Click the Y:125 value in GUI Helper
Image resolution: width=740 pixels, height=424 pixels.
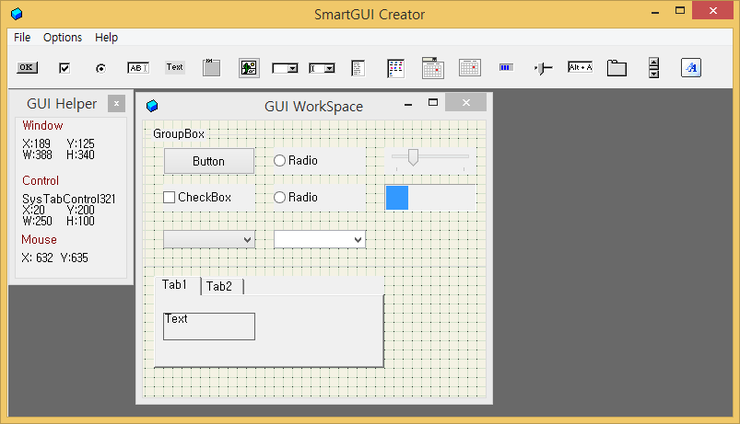[80, 144]
